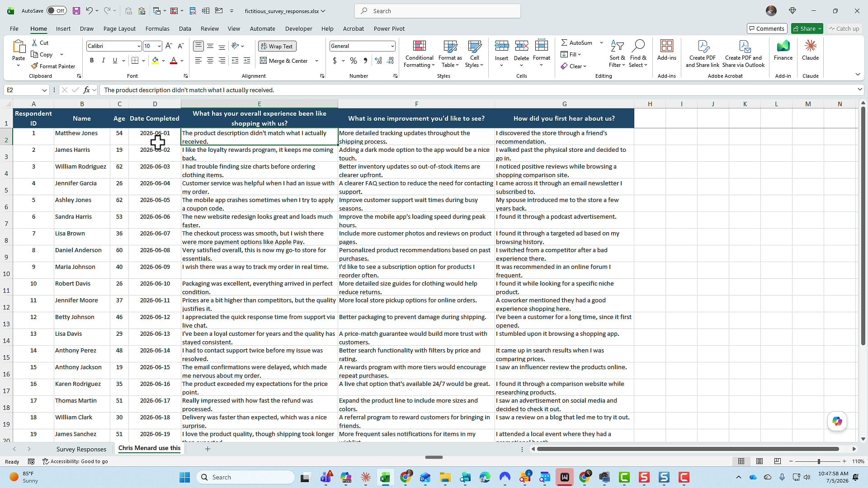The height and width of the screenshot is (488, 868).
Task: Toggle Wrap Text for the cell
Action: point(277,46)
